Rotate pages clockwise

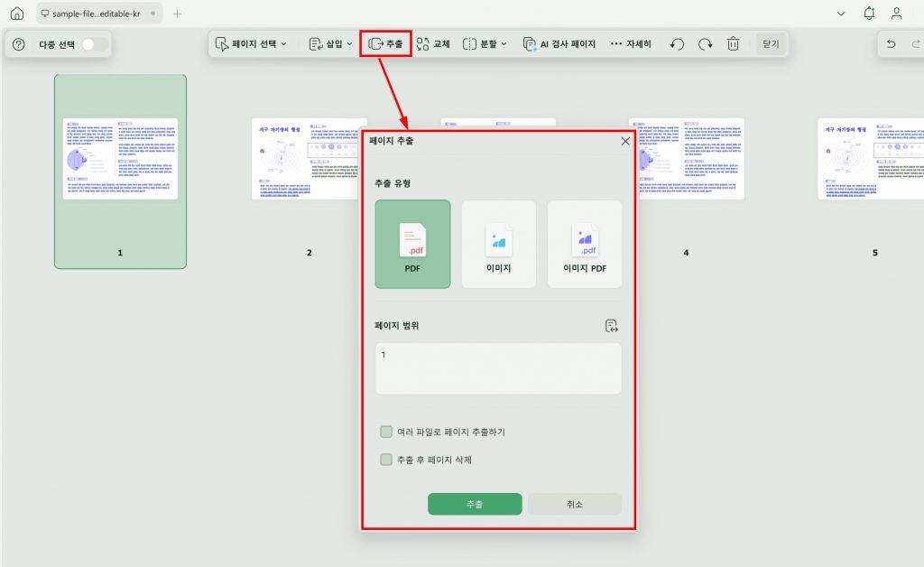[706, 44]
